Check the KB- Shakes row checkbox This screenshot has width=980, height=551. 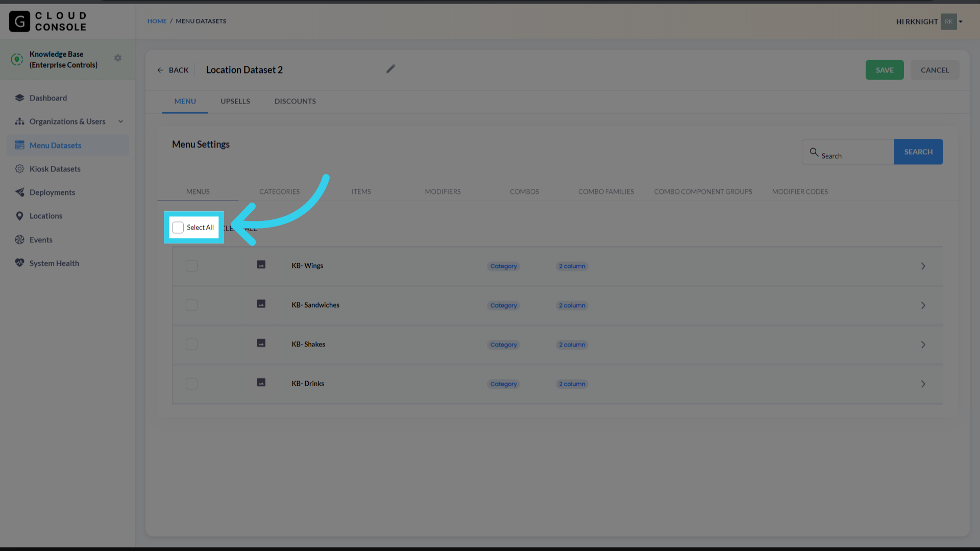click(191, 344)
